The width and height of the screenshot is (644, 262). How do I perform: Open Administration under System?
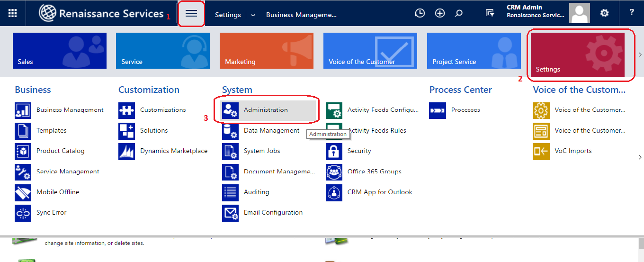(265, 110)
